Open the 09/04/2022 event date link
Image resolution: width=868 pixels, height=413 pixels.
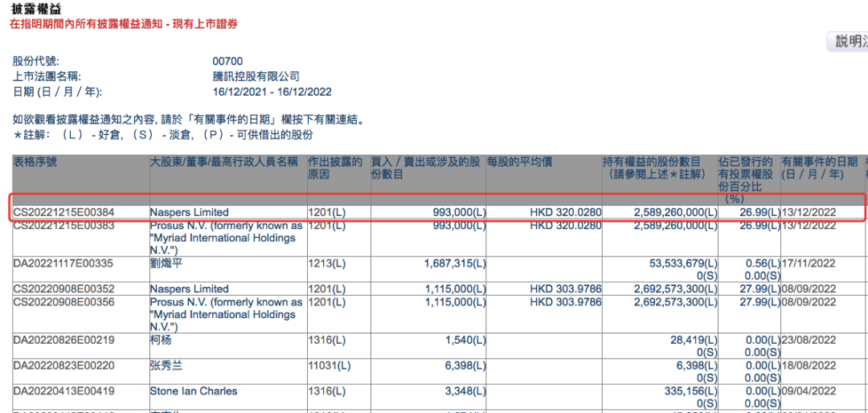[809, 391]
